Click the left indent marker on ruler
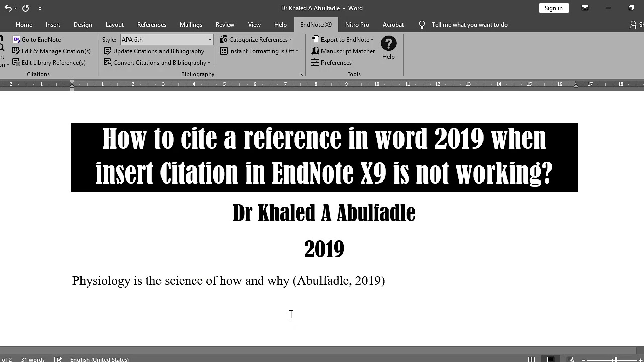 pyautogui.click(x=72, y=88)
